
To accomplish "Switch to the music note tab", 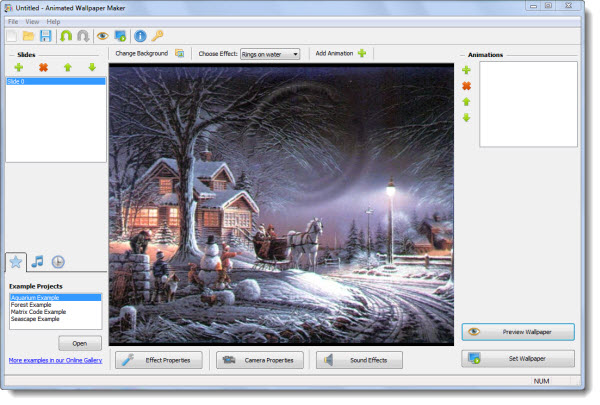I will pyautogui.click(x=37, y=262).
